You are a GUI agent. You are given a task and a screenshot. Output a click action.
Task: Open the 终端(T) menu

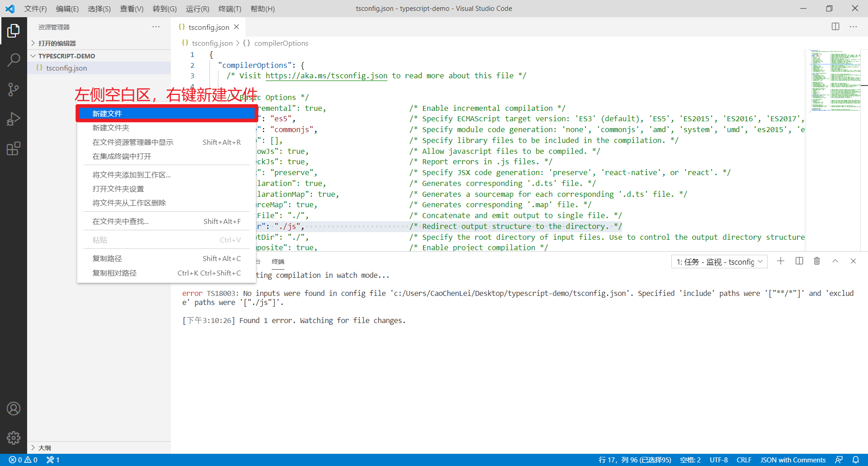[230, 9]
